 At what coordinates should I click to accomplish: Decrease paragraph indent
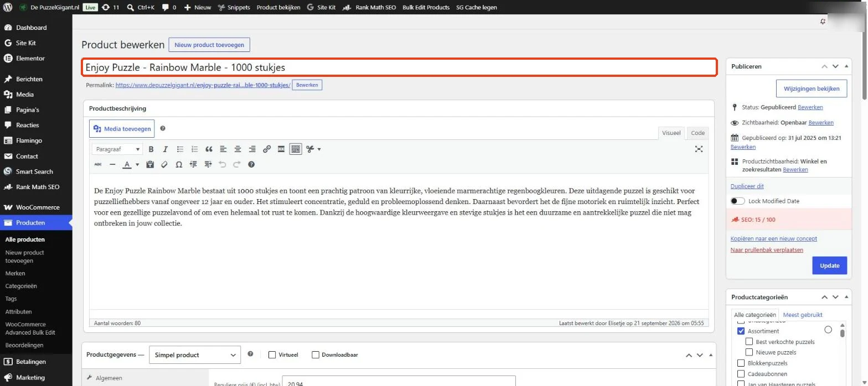(193, 164)
